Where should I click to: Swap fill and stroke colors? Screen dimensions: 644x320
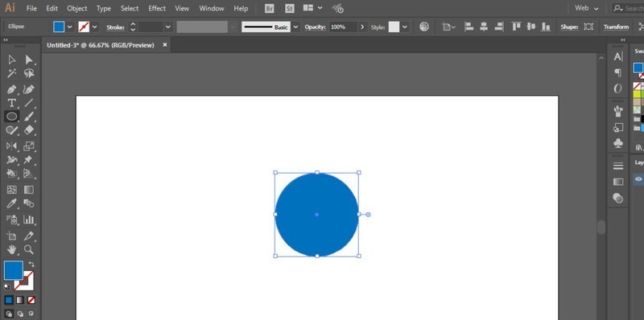click(x=31, y=265)
